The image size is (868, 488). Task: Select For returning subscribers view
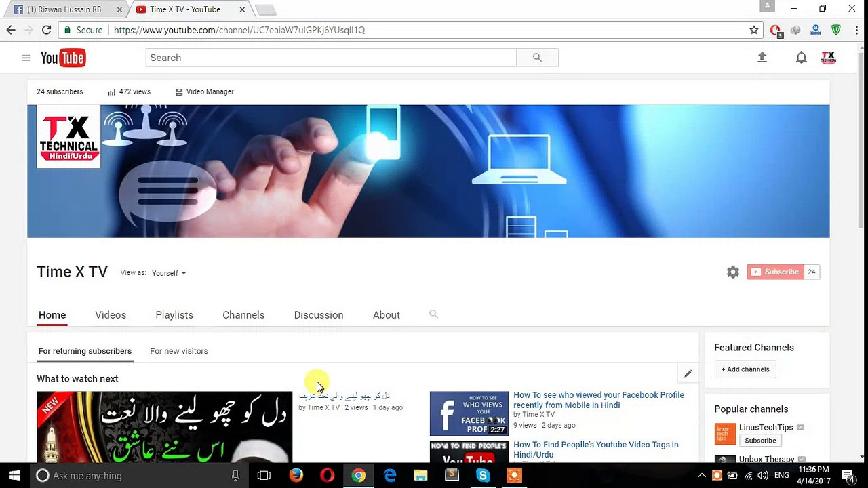[85, 351]
